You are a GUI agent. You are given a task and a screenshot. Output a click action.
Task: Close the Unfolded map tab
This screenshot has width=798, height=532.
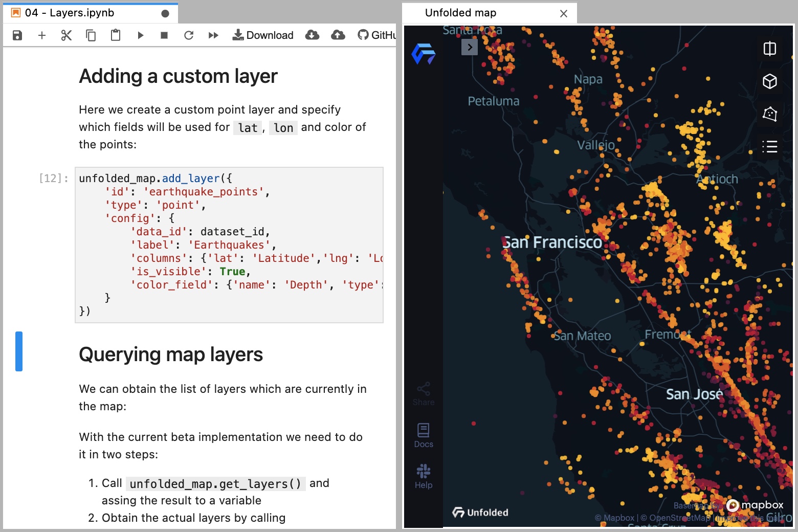point(564,14)
